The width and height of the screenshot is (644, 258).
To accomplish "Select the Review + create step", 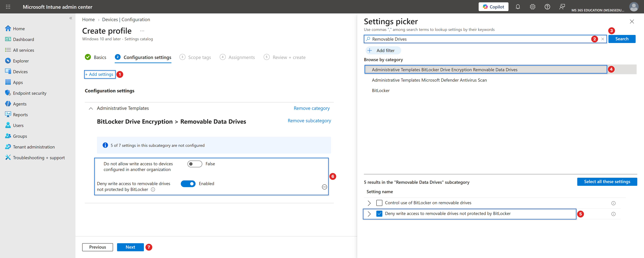I will [285, 57].
